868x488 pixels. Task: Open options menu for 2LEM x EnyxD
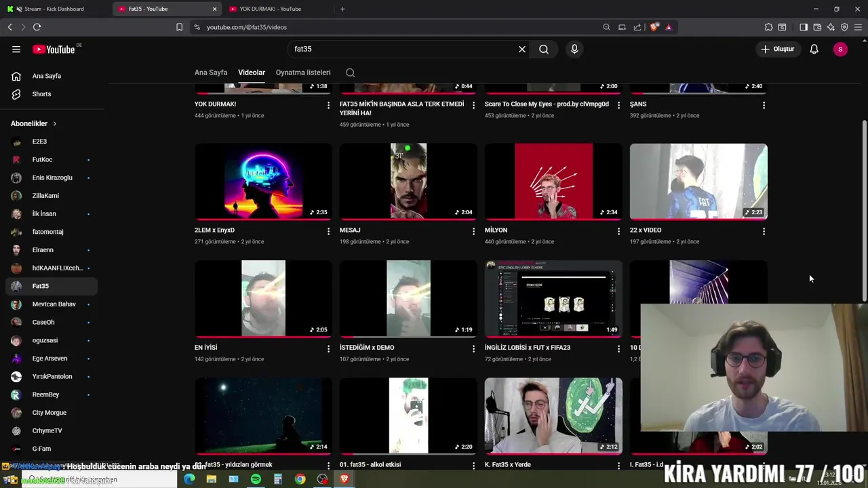[328, 231]
